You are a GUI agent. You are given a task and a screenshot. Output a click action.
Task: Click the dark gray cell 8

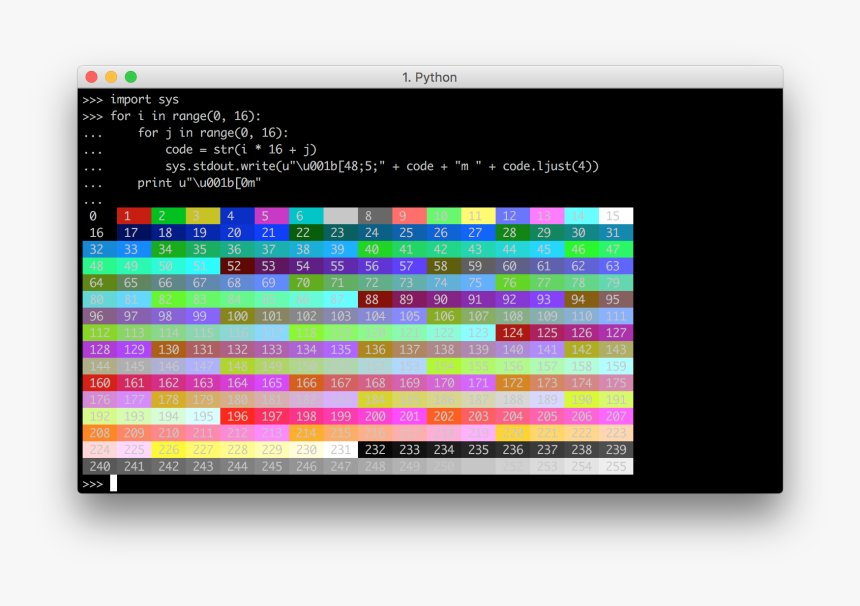coord(375,216)
